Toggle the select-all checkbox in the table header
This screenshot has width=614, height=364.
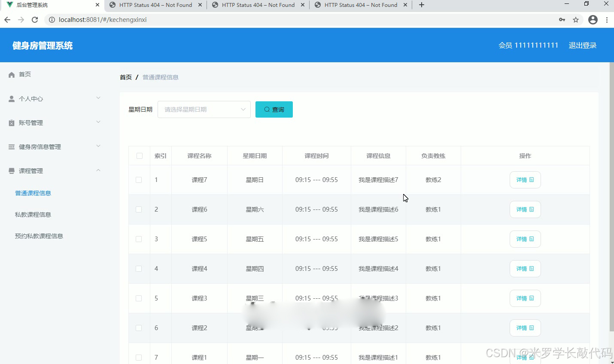pyautogui.click(x=139, y=155)
